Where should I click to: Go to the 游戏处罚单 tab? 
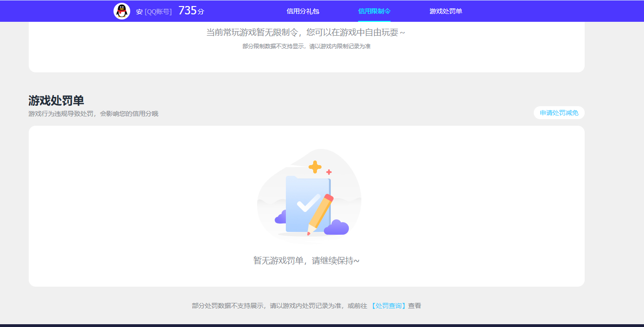click(446, 11)
